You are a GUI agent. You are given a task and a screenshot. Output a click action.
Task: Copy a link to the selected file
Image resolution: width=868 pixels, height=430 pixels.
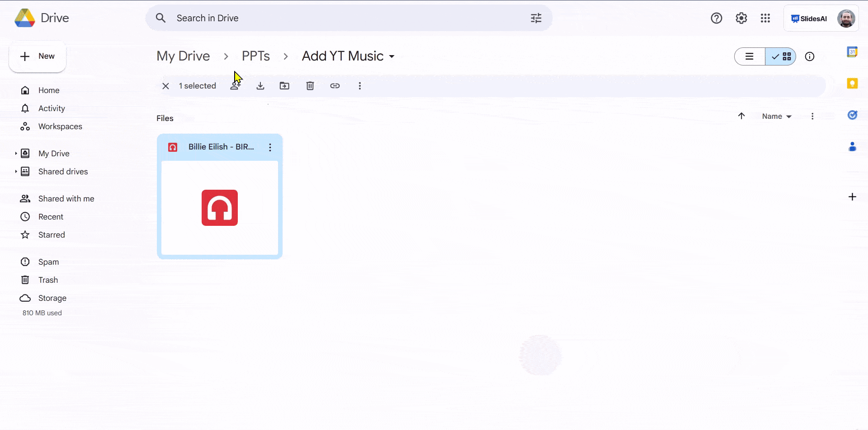pyautogui.click(x=335, y=85)
